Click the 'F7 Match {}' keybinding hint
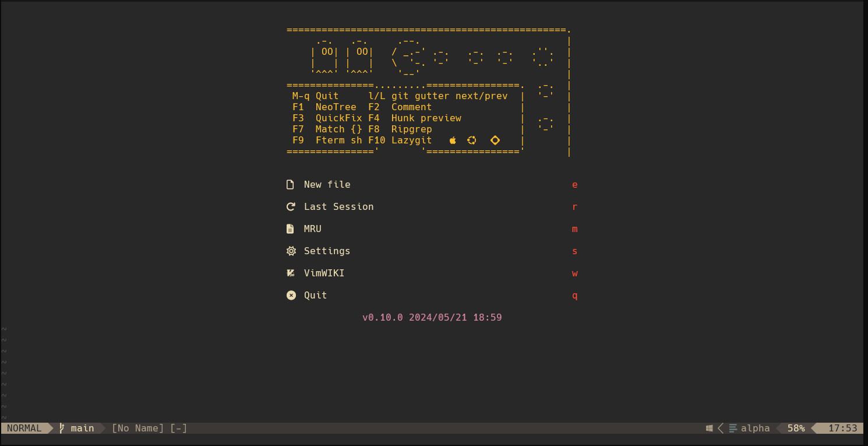Image resolution: width=868 pixels, height=446 pixels. (x=327, y=129)
